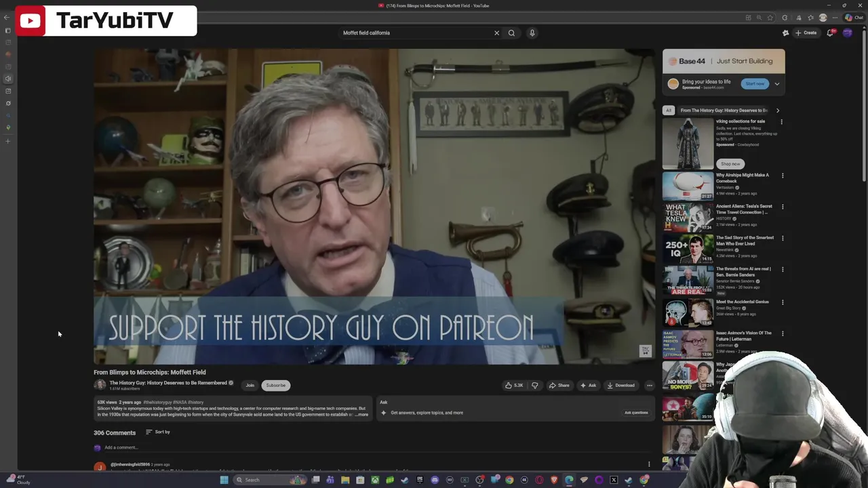Click the Windows taskbar Search box

[x=270, y=480]
